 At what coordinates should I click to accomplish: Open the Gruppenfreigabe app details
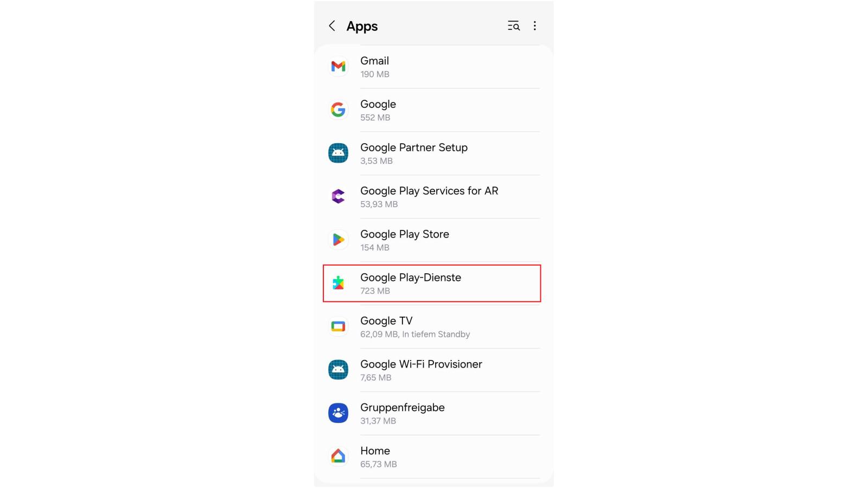tap(433, 414)
